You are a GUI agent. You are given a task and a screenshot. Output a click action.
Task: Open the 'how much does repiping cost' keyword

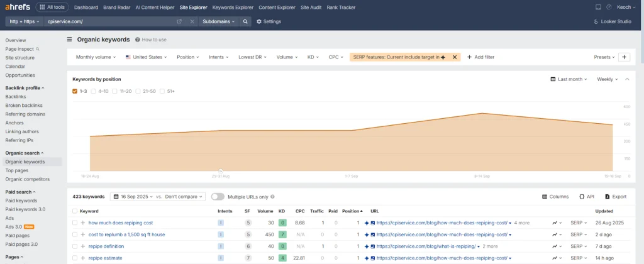[x=120, y=223]
